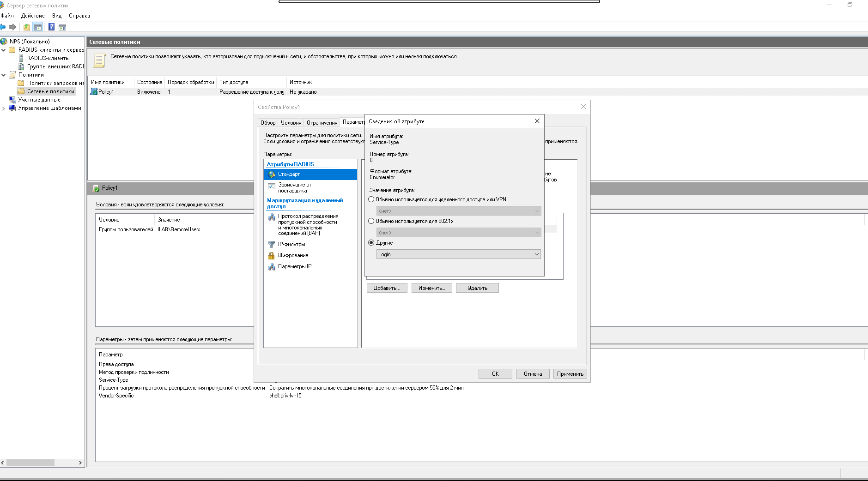This screenshot has height=481, width=868.
Task: Switch to the Условия tab
Action: point(291,123)
